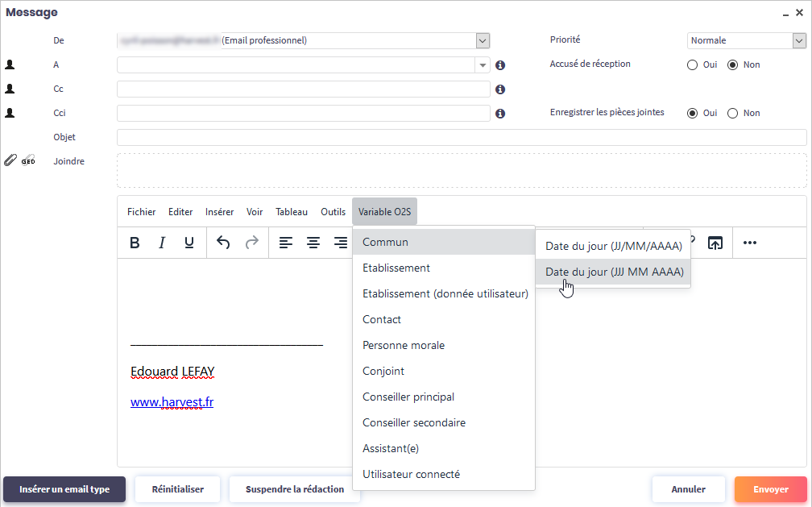Click the info icon next to Cc field
Viewport: 812px width, 507px height.
pos(500,89)
